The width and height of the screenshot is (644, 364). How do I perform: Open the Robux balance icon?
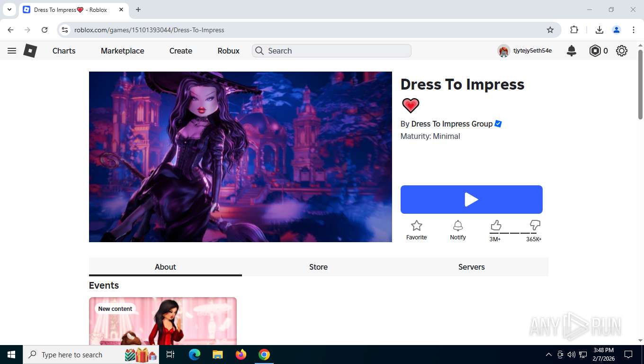595,51
